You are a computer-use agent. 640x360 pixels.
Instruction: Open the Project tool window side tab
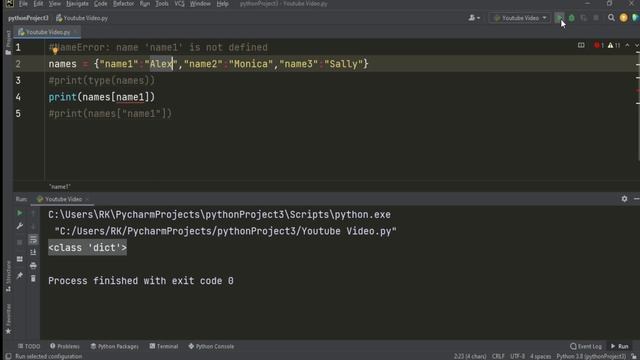point(8,42)
